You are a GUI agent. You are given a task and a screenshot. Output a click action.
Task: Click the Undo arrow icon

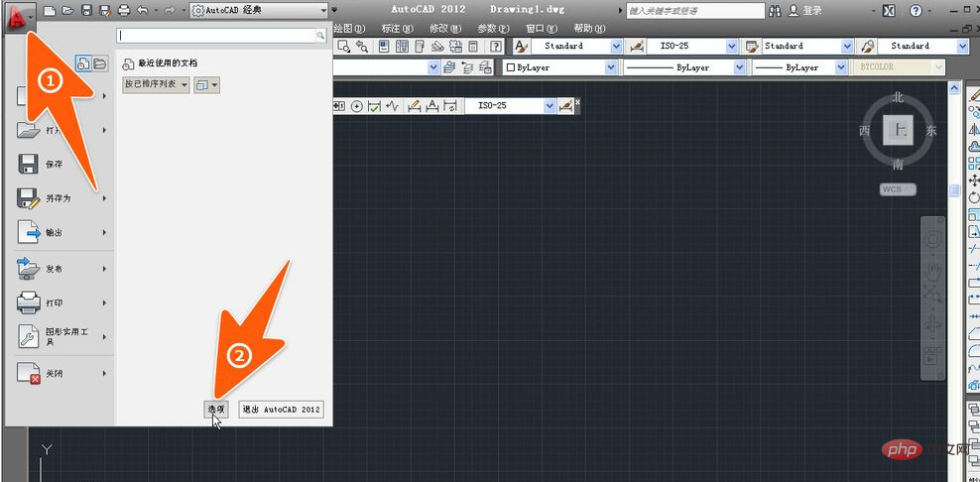click(142, 11)
